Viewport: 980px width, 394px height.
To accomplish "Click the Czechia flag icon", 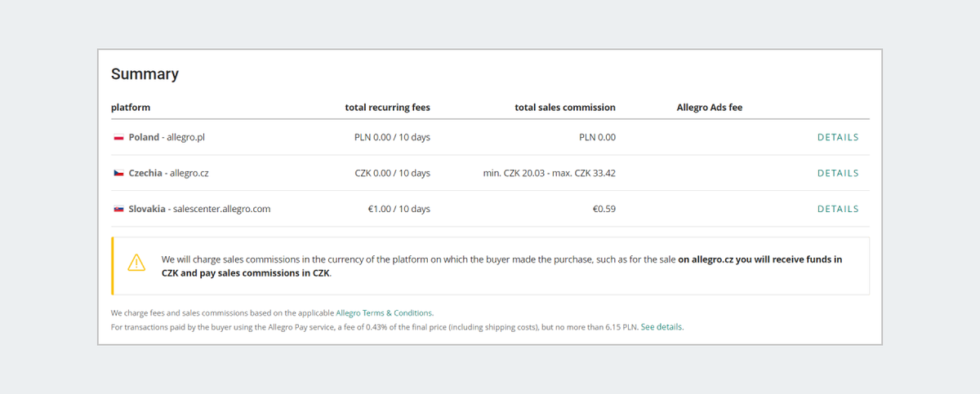I will (118, 174).
